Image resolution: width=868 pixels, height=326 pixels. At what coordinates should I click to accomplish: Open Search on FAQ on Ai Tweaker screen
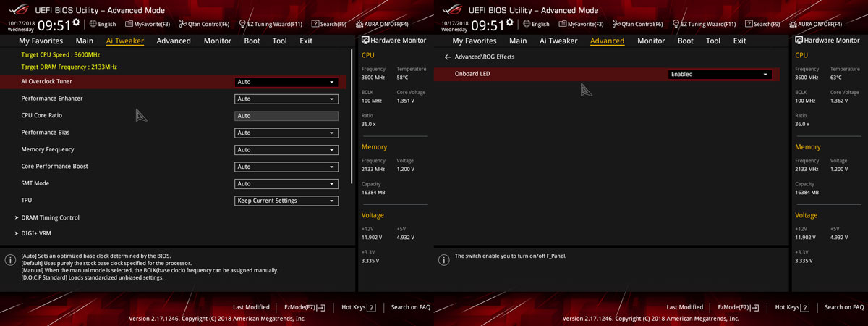pos(411,307)
